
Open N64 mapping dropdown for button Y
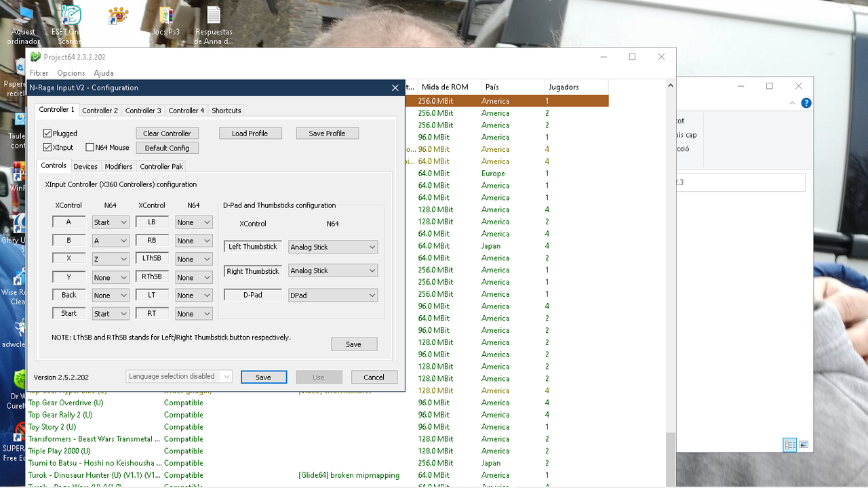click(x=111, y=277)
